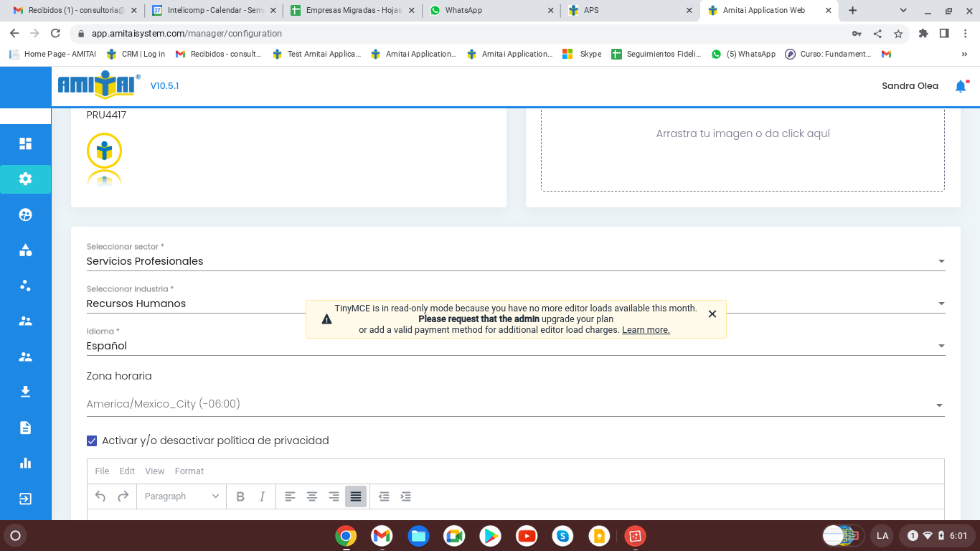
Task: Toggle bold formatting in editor
Action: [240, 496]
